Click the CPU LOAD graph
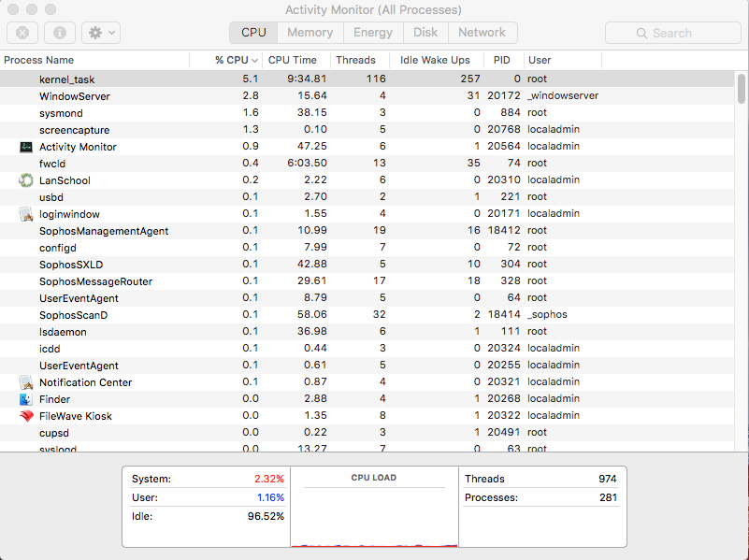Viewport: 749px width, 560px height. (374, 517)
